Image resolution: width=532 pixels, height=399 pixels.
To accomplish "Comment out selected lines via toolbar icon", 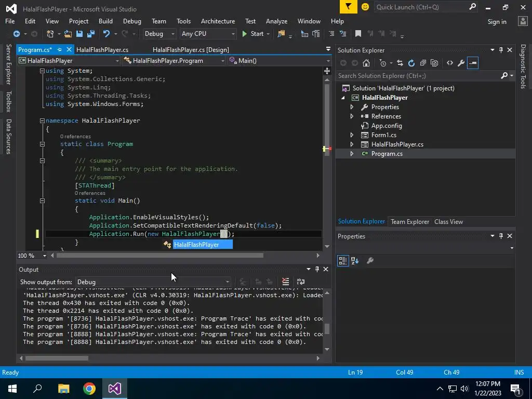I will (x=331, y=34).
